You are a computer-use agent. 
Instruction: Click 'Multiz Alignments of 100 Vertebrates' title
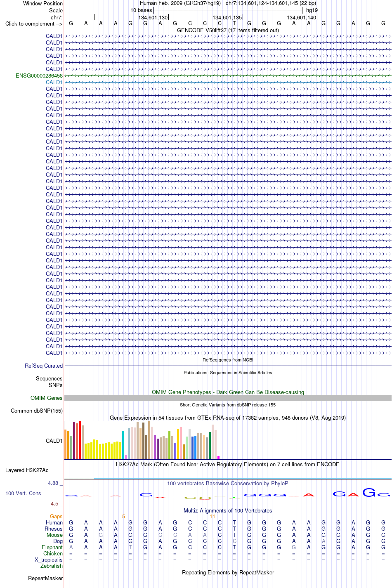point(228,510)
